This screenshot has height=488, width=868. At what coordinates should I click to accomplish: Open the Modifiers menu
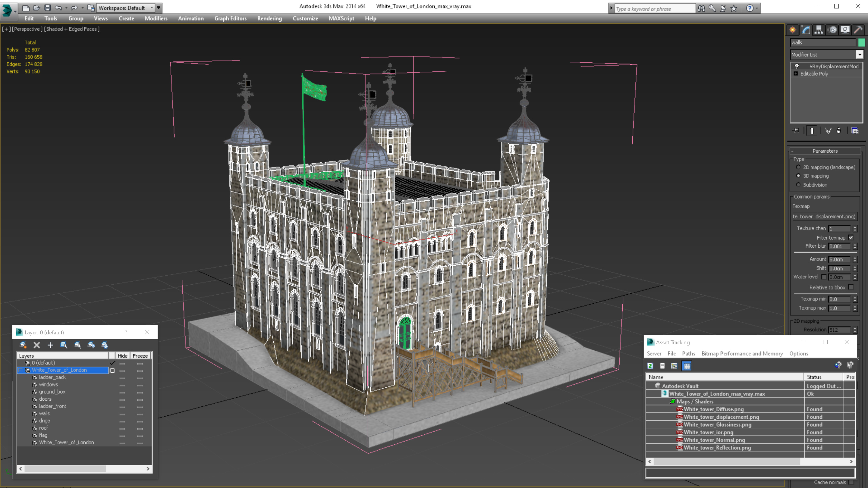pos(156,18)
